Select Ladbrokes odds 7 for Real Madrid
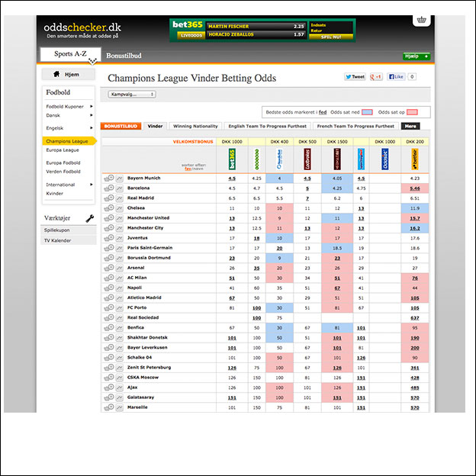The image size is (476, 476). point(307,198)
